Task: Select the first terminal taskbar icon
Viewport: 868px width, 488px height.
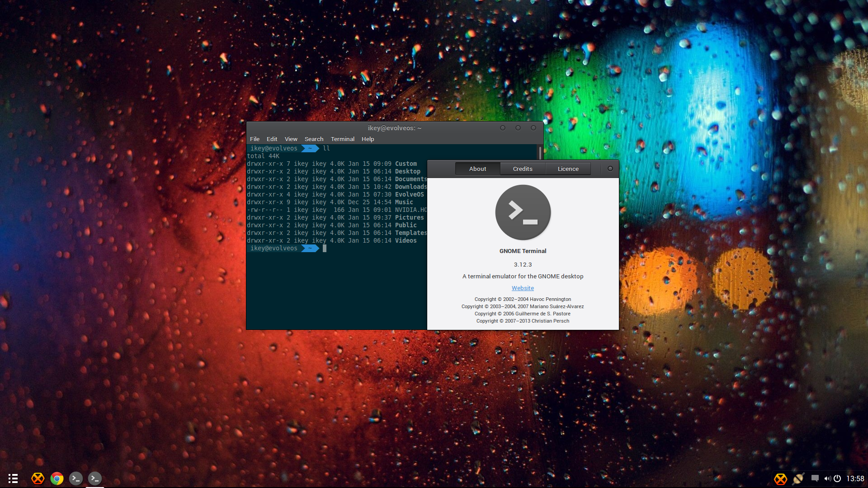Action: point(76,479)
